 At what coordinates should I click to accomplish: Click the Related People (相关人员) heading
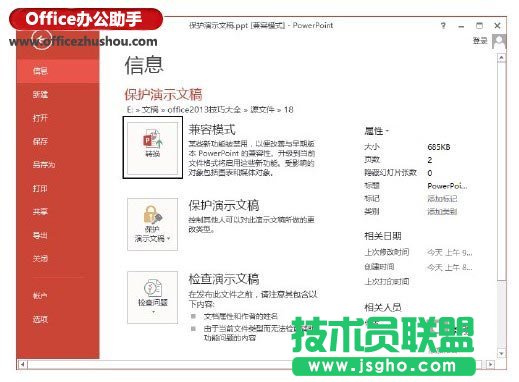click(382, 307)
